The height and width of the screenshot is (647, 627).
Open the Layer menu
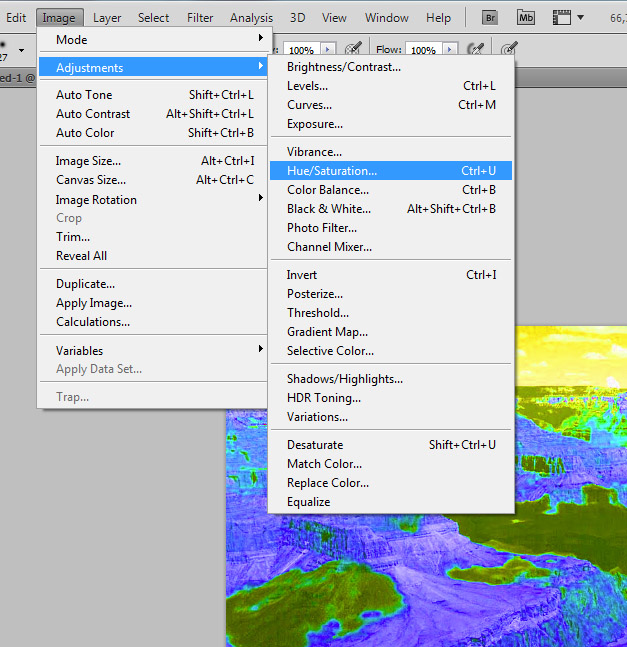tap(107, 18)
